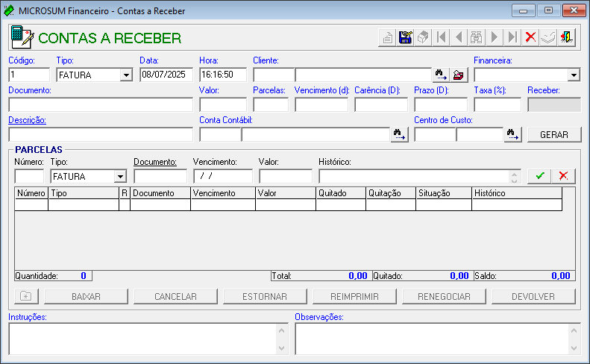Screen dimensions: 590x364
Task: Click the first Centro de Custo field
Action: (x=435, y=134)
